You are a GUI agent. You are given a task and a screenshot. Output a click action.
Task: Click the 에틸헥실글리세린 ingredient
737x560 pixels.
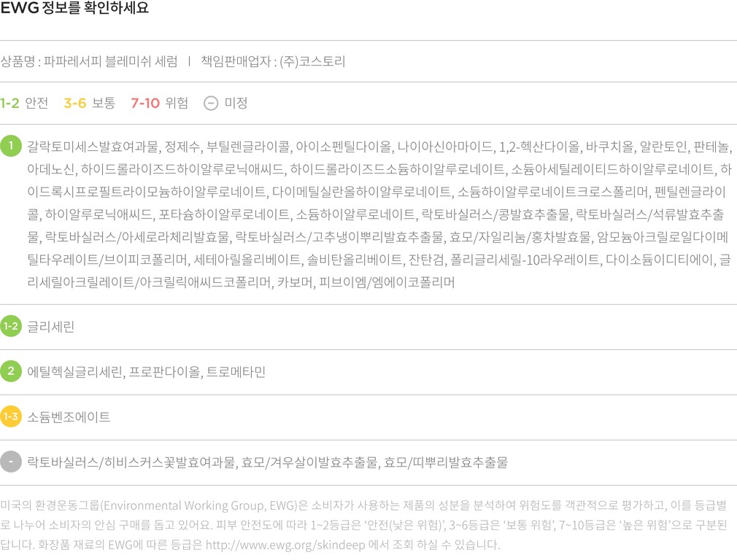coord(74,372)
